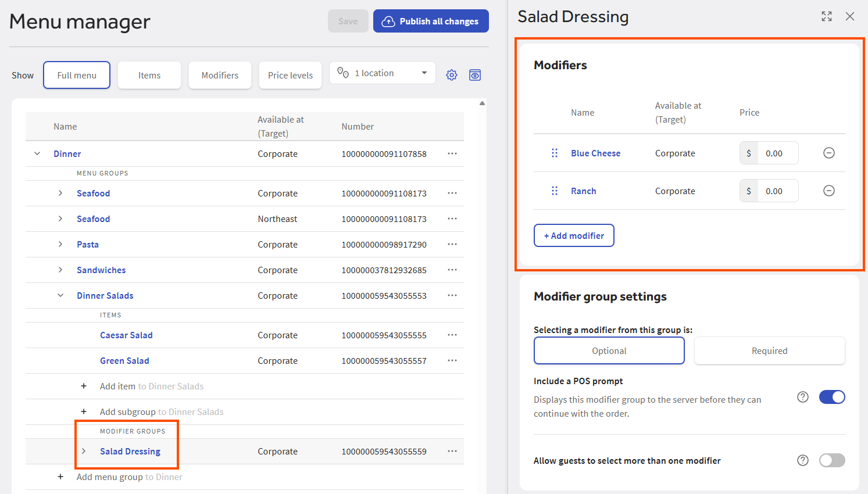
Task: Click Publish all changes button
Action: pyautogui.click(x=431, y=22)
